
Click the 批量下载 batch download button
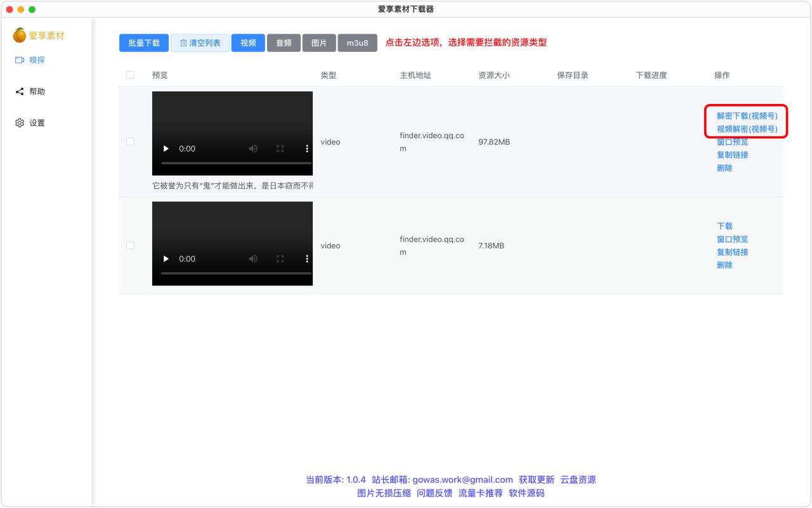tap(144, 43)
